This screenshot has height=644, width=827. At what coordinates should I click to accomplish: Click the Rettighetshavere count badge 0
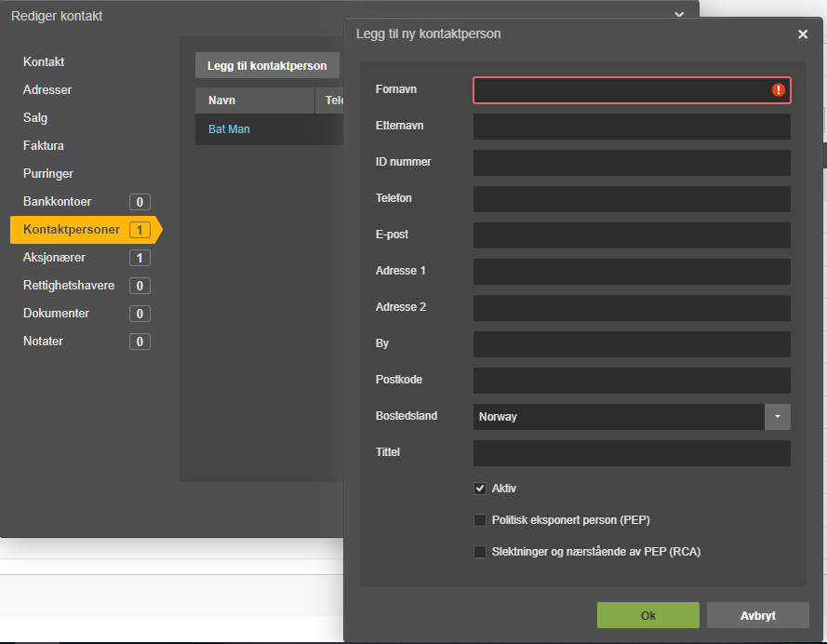click(x=140, y=286)
